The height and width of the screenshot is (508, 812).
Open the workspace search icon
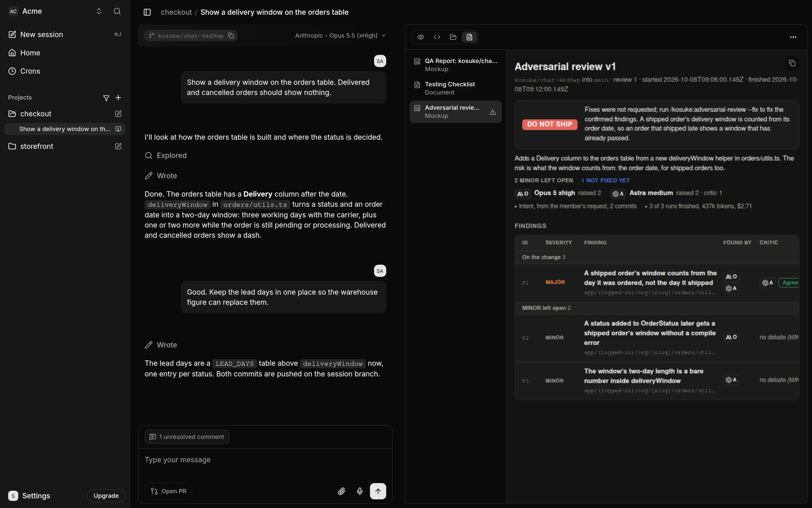pyautogui.click(x=117, y=11)
